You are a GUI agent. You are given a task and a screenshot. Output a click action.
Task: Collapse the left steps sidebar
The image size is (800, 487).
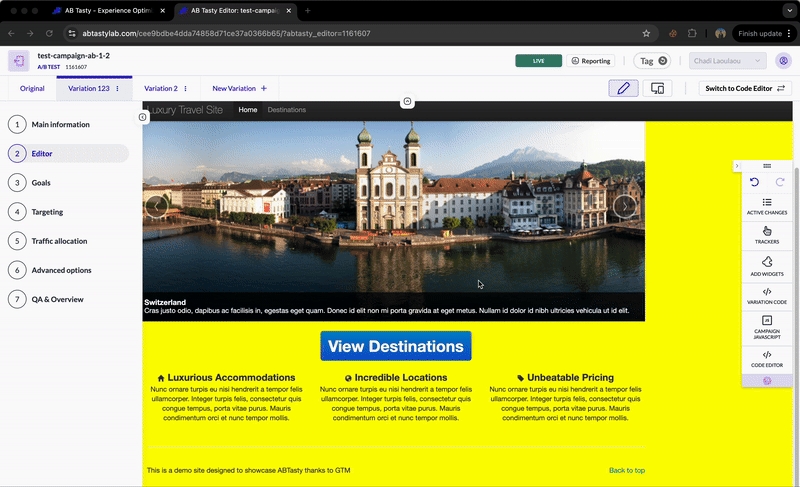143,117
